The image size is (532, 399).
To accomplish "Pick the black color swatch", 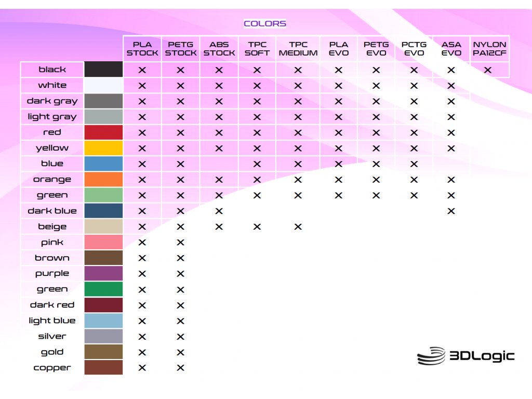I will pos(103,70).
